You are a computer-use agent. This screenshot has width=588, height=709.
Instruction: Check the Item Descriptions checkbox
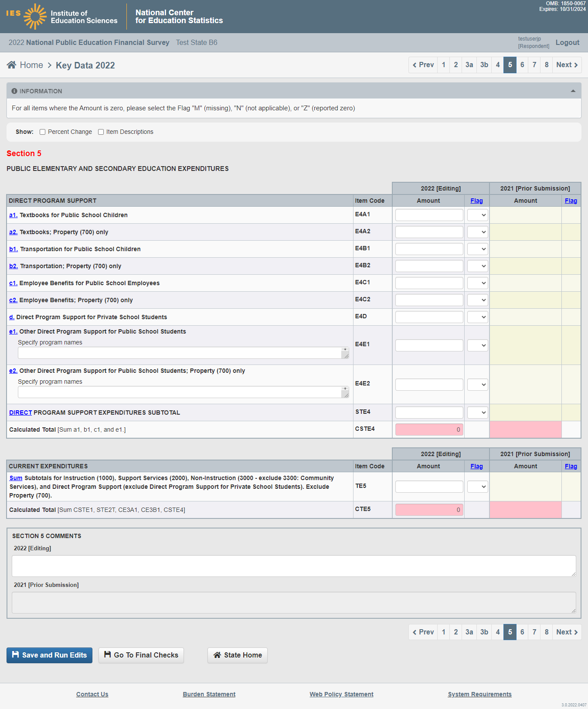[x=101, y=132]
